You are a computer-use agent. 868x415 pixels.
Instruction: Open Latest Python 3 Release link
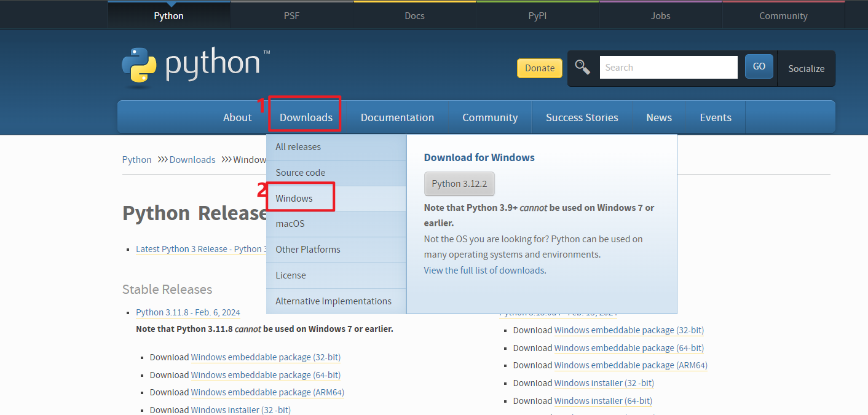201,249
